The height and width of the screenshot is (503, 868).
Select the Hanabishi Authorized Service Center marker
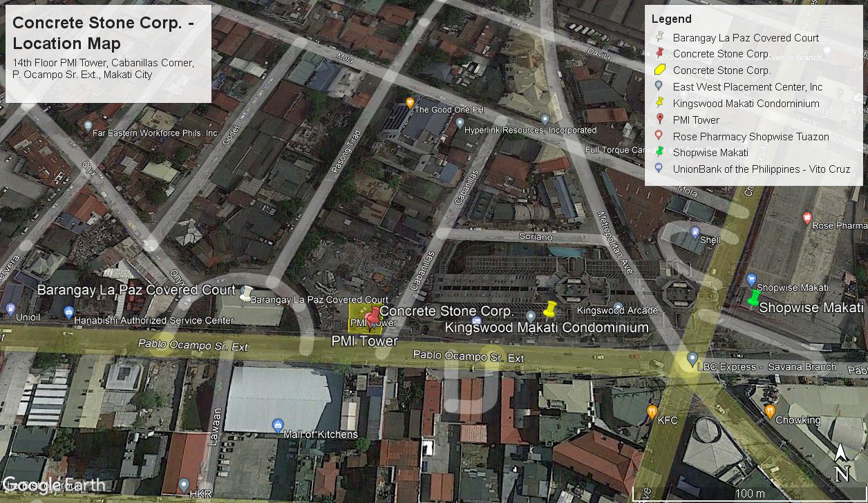pyautogui.click(x=68, y=312)
